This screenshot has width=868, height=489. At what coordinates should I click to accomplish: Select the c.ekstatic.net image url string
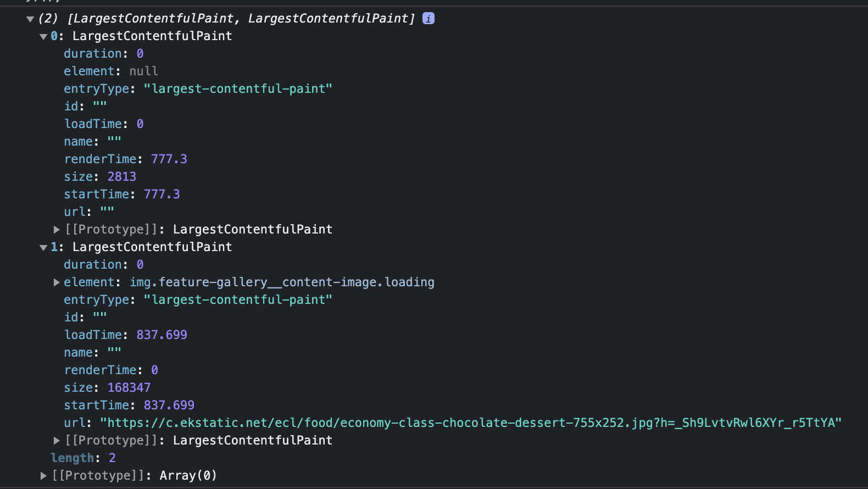(471, 423)
